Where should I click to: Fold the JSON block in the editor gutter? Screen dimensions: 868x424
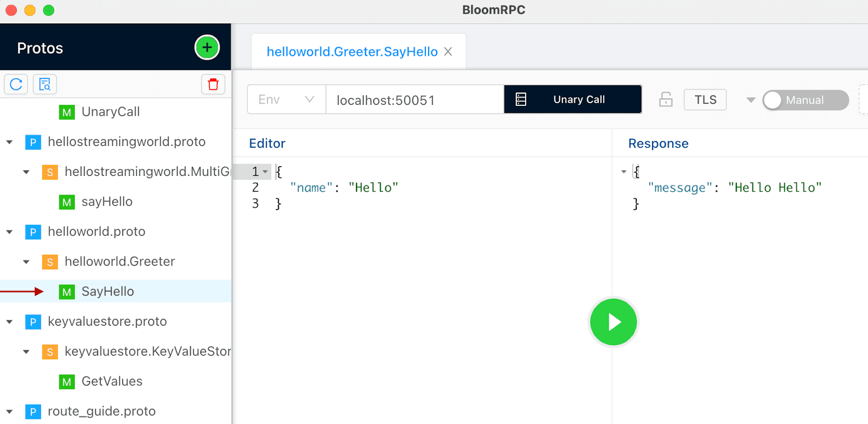[265, 172]
